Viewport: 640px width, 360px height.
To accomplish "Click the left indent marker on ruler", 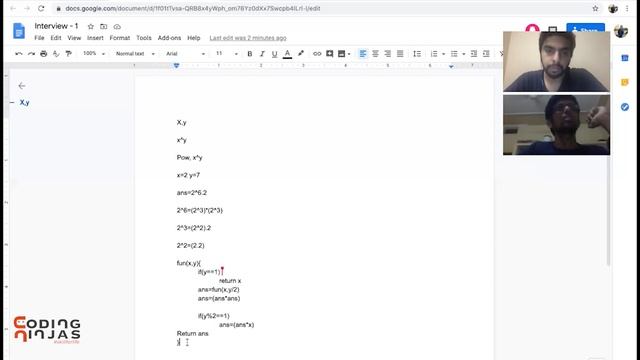I will click(x=176, y=65).
